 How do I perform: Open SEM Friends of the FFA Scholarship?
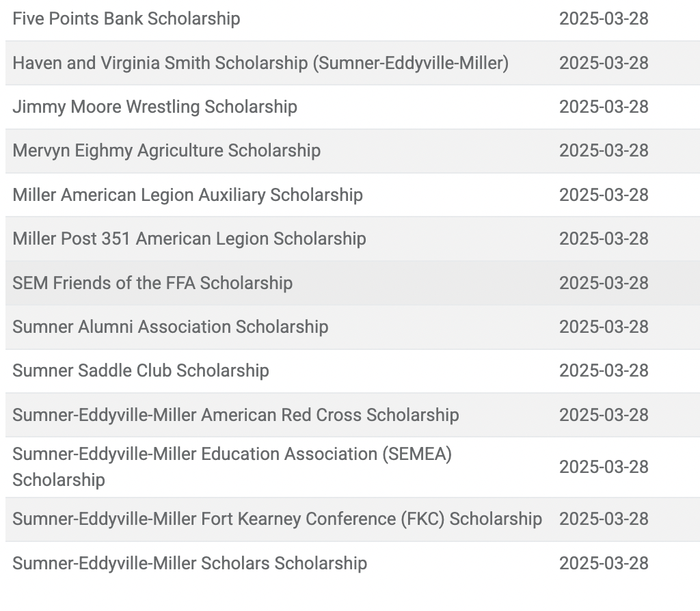point(152,283)
